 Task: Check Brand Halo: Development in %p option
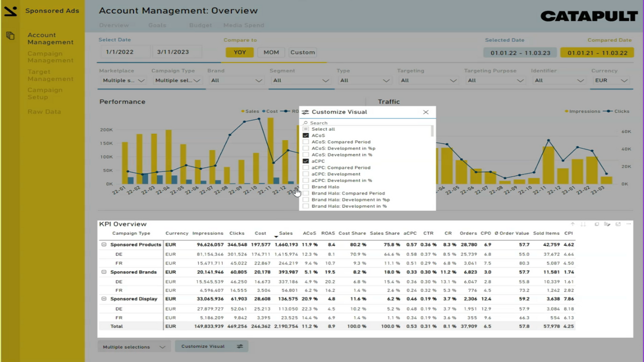[x=305, y=200]
